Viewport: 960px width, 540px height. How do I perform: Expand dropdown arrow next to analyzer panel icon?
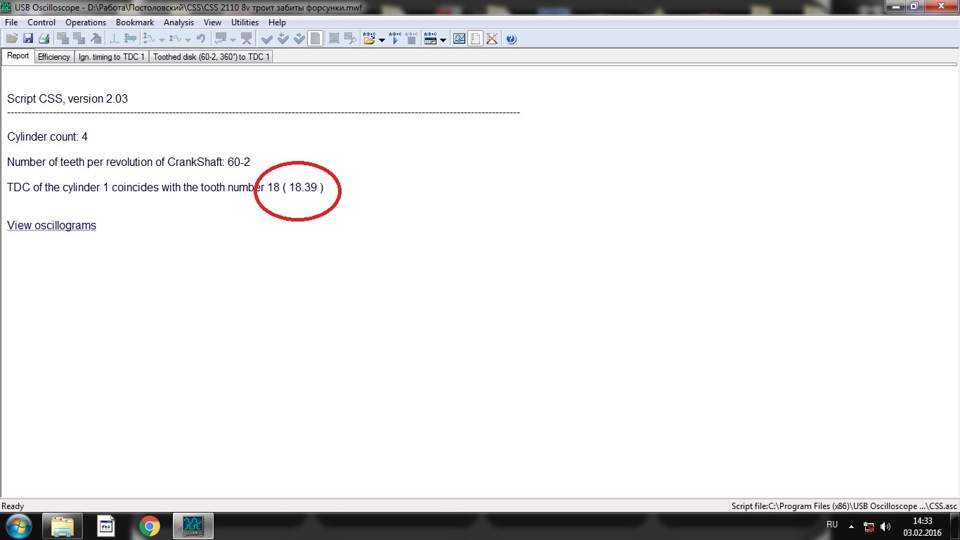click(443, 40)
